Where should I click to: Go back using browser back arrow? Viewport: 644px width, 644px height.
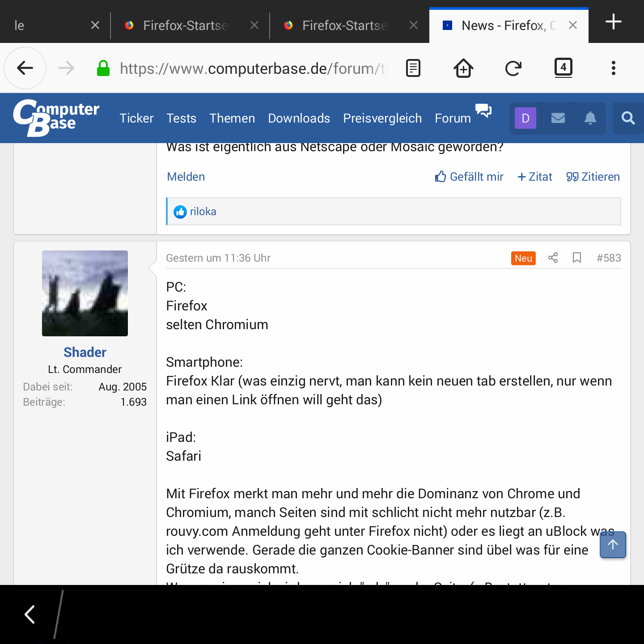point(25,68)
